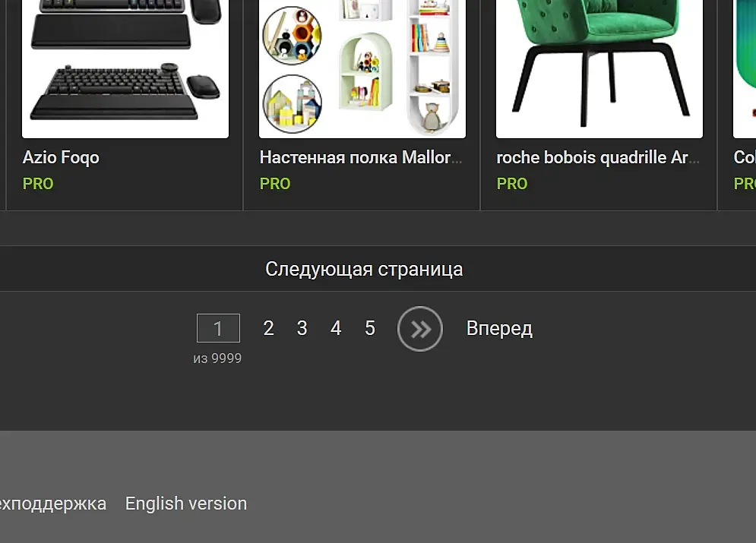This screenshot has width=756, height=543.
Task: Focus the current page number input field
Action: [x=218, y=328]
